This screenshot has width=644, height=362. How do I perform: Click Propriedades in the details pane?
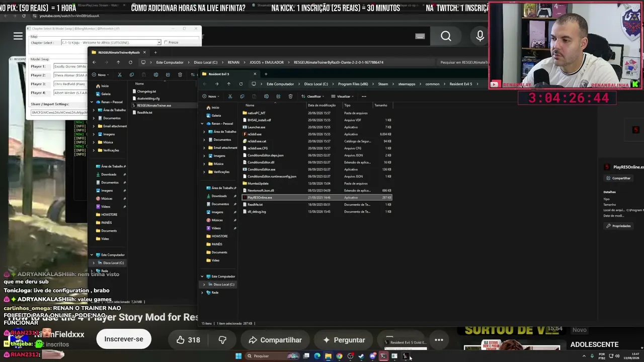[618, 226]
